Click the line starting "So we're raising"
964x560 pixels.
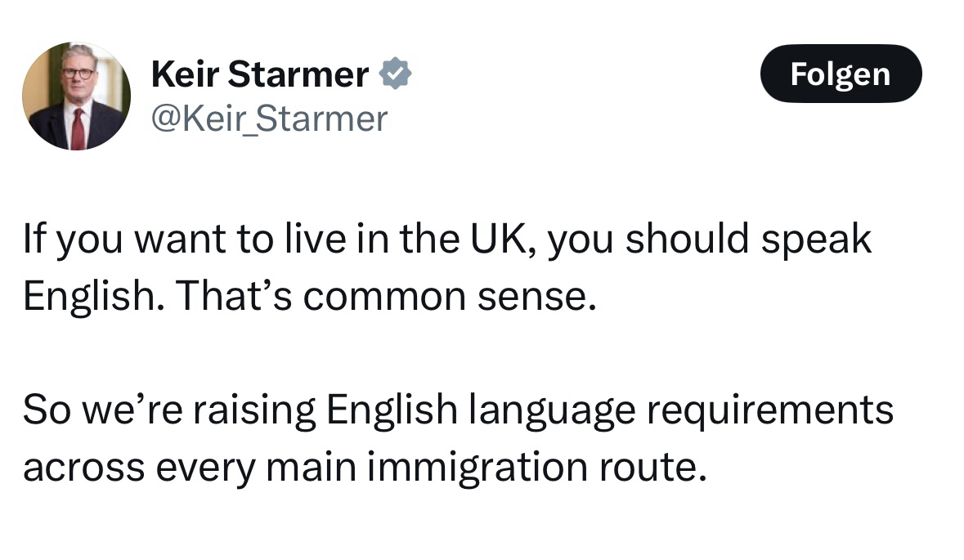coord(458,410)
